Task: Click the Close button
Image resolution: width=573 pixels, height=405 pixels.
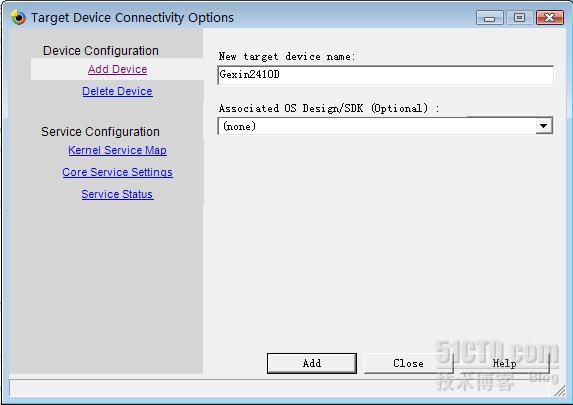Action: (x=409, y=363)
